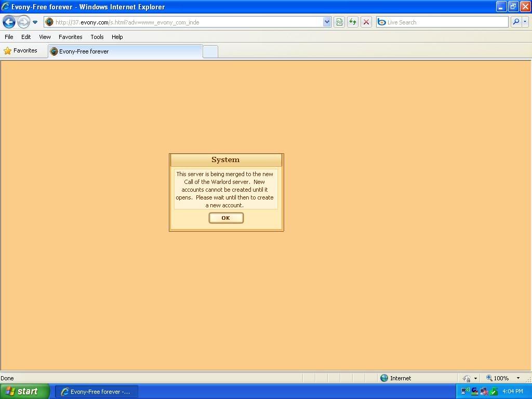The image size is (532, 399).
Task: Open the recent pages dropdown arrow
Action: 35,22
